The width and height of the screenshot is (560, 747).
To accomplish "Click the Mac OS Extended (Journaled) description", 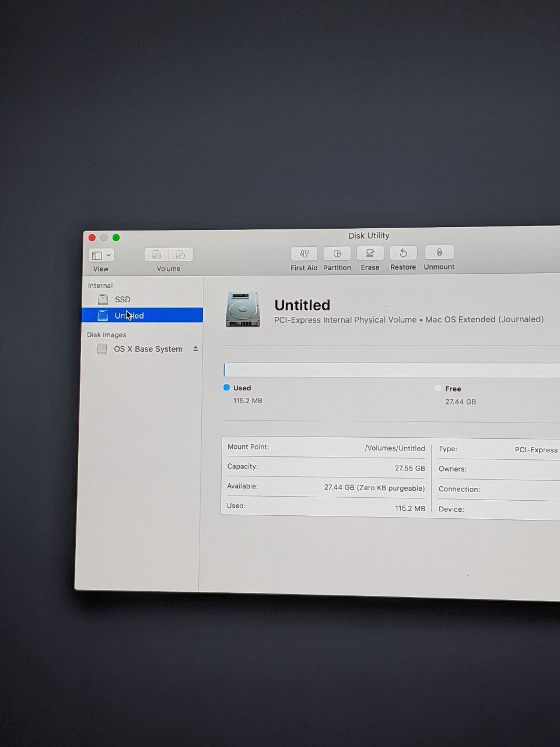I will (x=484, y=319).
